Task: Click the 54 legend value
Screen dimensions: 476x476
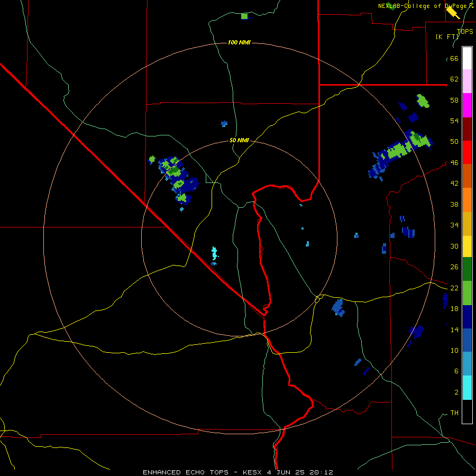Action: click(x=454, y=121)
